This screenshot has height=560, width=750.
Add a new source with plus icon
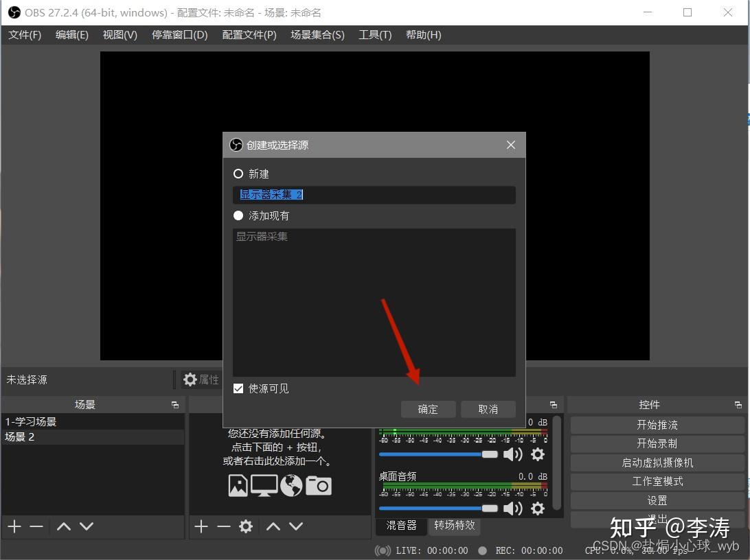click(201, 526)
